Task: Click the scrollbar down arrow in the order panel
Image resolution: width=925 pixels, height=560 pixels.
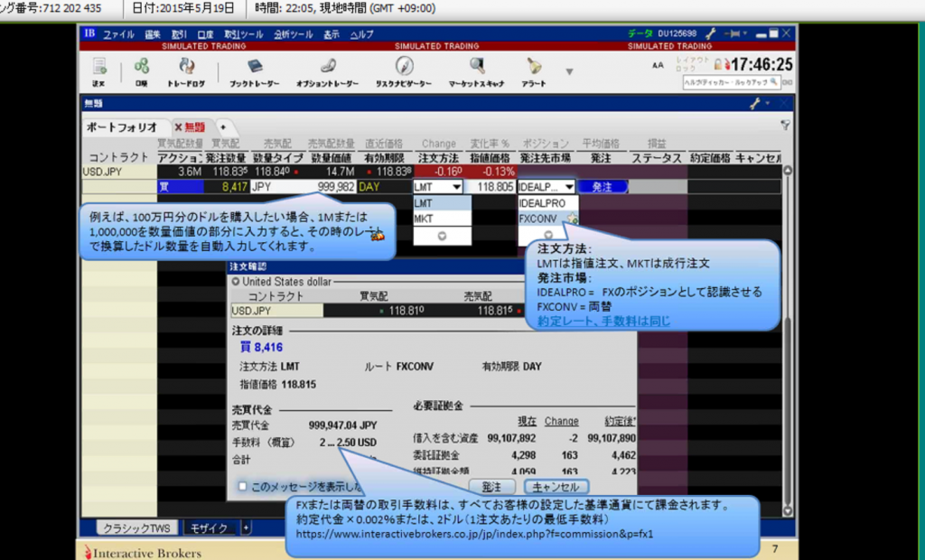Action: (x=787, y=511)
